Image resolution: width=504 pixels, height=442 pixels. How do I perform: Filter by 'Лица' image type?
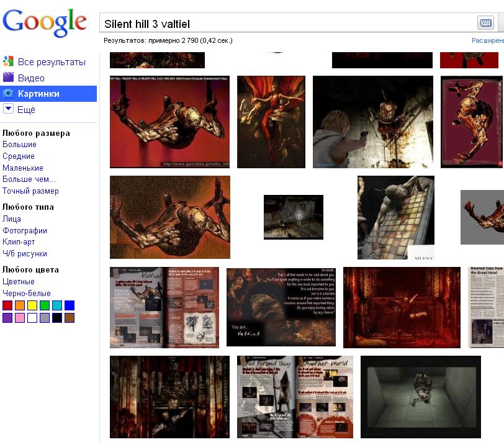(12, 219)
